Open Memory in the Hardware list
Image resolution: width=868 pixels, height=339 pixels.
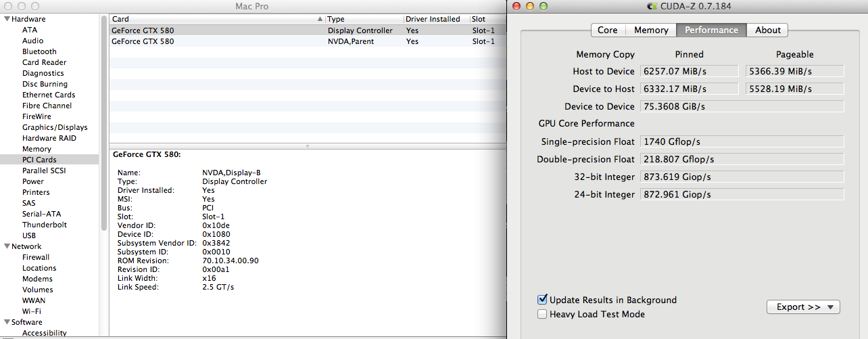click(37, 149)
